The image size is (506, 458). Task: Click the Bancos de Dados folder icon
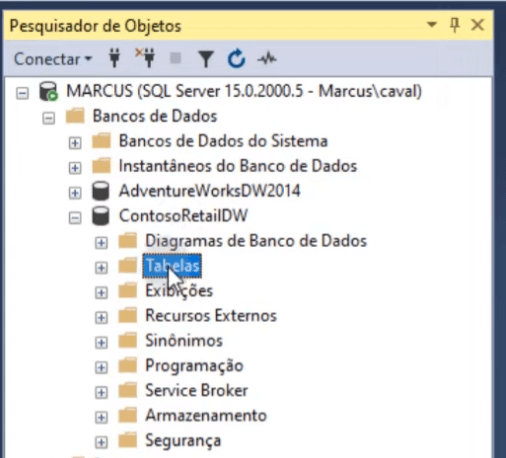(x=75, y=116)
